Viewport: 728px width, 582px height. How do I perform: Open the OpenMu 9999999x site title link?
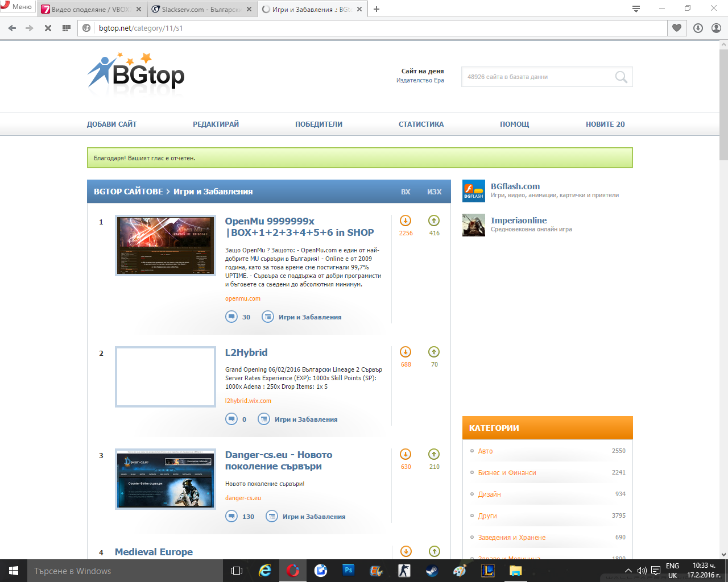[x=299, y=227]
